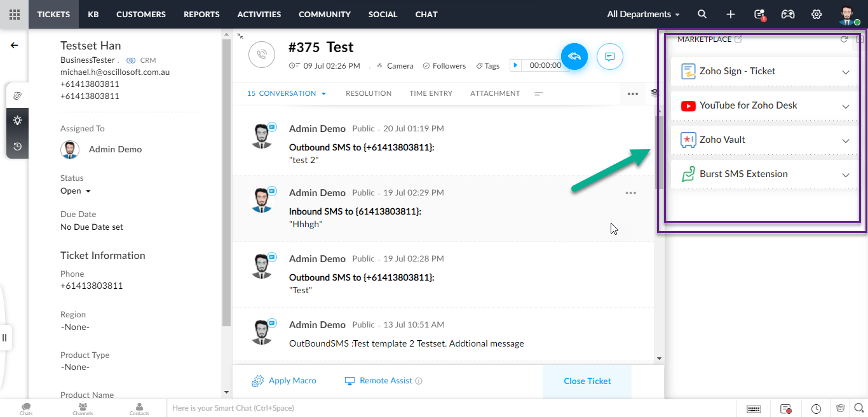
Task: Switch to the KB tab
Action: tap(93, 14)
